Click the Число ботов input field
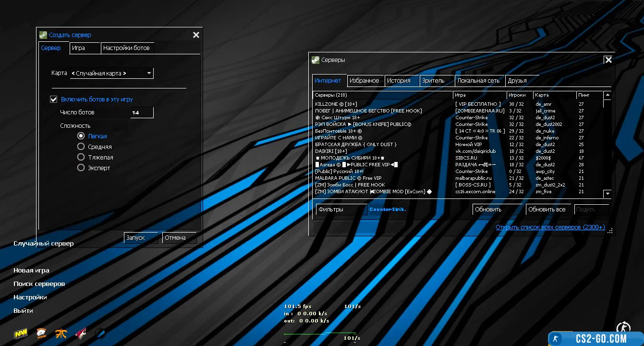The image size is (644, 346). pos(142,112)
